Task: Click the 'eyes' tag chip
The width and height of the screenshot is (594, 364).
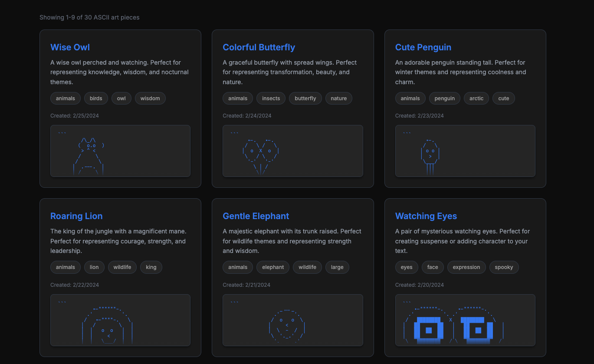Action: pos(407,267)
